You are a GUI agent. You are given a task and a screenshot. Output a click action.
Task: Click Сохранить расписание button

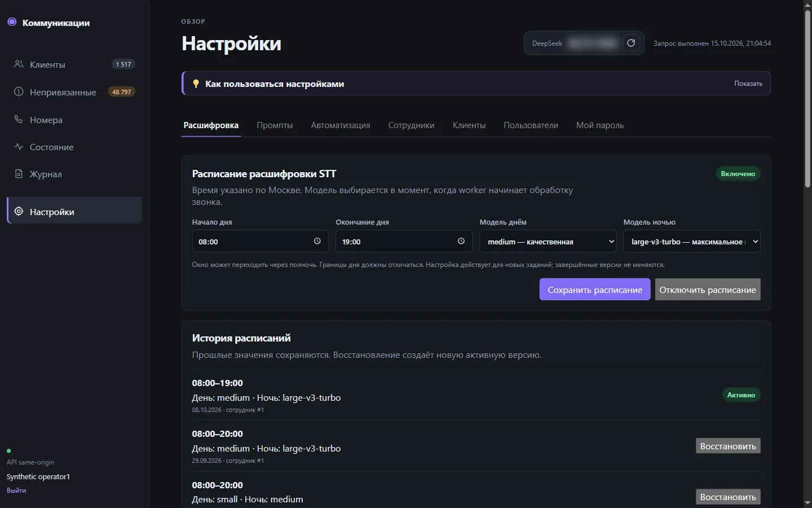click(595, 290)
